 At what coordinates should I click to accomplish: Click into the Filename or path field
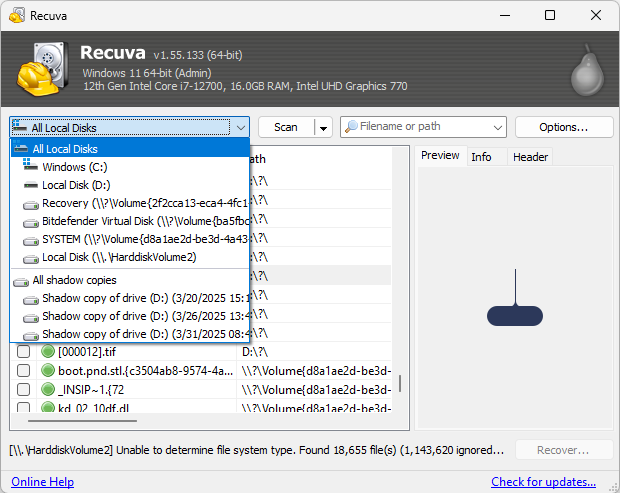click(423, 127)
